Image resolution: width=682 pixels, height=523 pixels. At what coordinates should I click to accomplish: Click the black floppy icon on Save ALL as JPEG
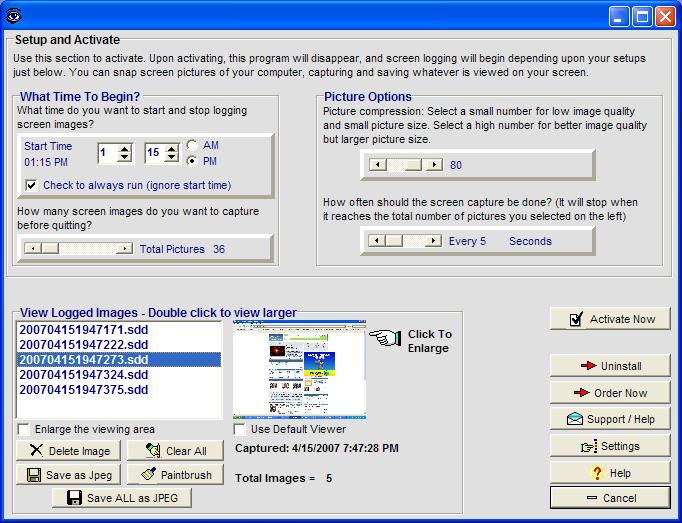[x=74, y=498]
